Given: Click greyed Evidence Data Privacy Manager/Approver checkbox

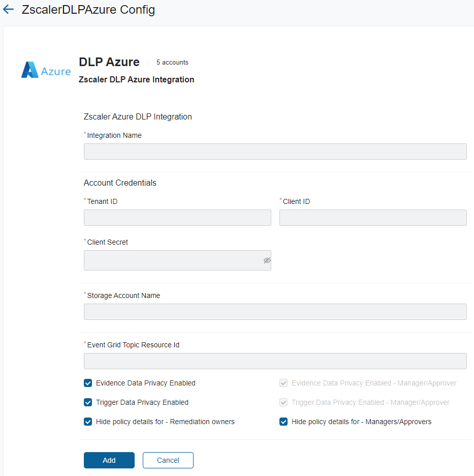Looking at the screenshot, I should tap(283, 383).
